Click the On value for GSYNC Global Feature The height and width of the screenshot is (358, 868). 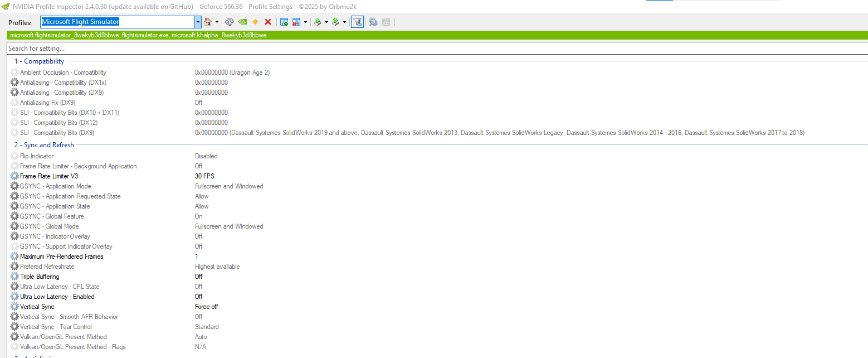point(199,216)
